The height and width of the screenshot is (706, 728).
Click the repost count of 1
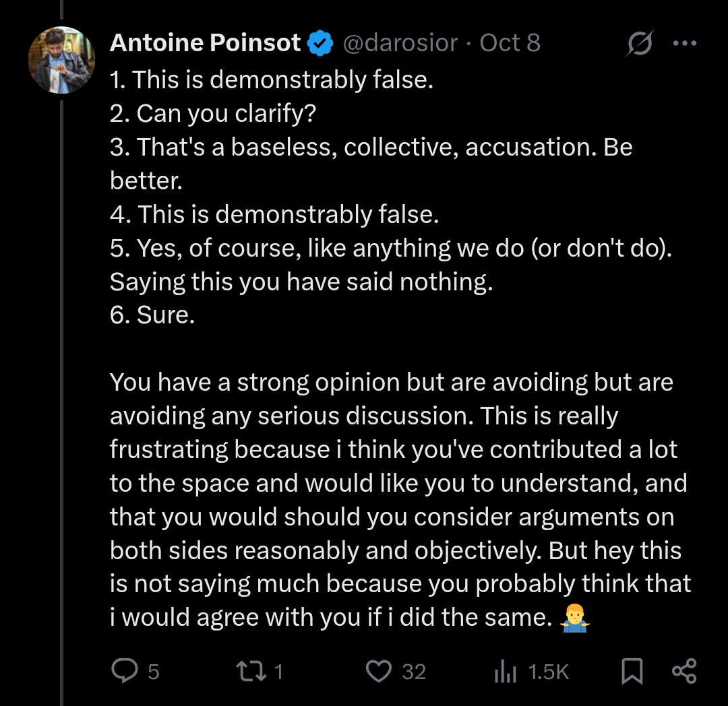click(x=278, y=672)
